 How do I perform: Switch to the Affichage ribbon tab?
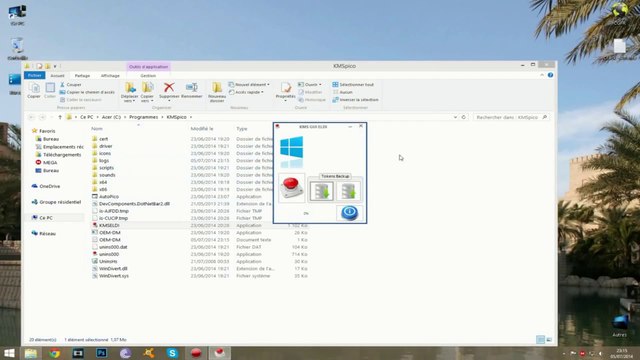coord(110,76)
